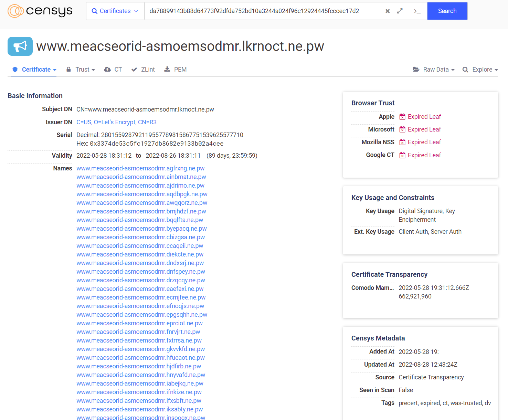This screenshot has width=508, height=420.
Task: Click the Apple expired leaf calendar icon
Action: point(402,117)
